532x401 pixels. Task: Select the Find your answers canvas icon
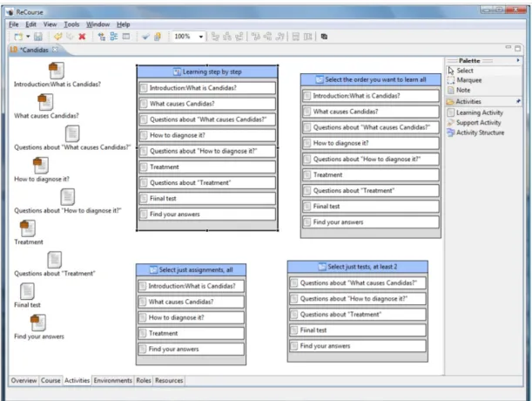38,323
